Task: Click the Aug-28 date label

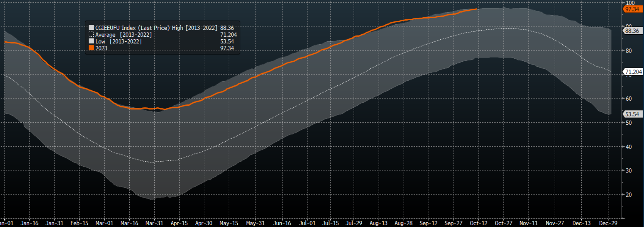Action: tap(404, 223)
